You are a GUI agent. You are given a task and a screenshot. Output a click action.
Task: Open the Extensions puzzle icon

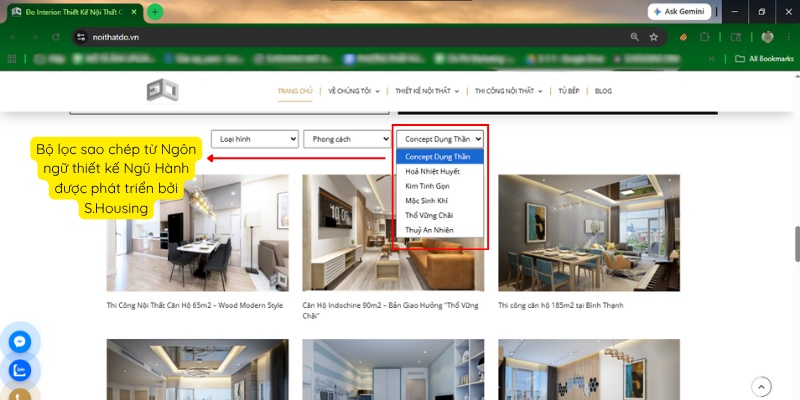[705, 37]
